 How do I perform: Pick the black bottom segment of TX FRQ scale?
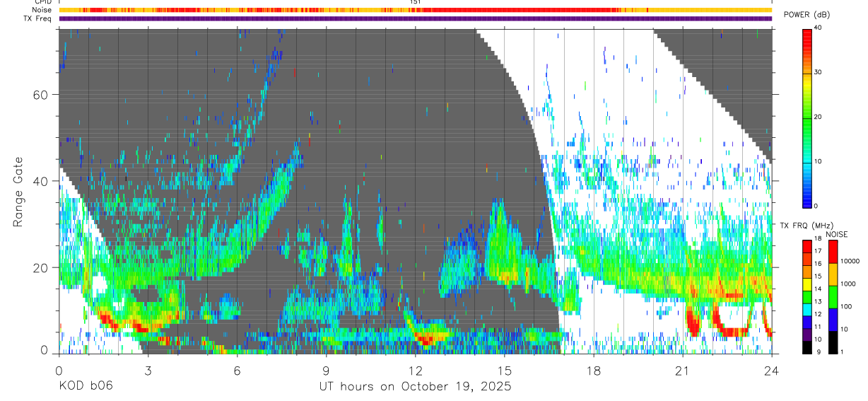(807, 347)
